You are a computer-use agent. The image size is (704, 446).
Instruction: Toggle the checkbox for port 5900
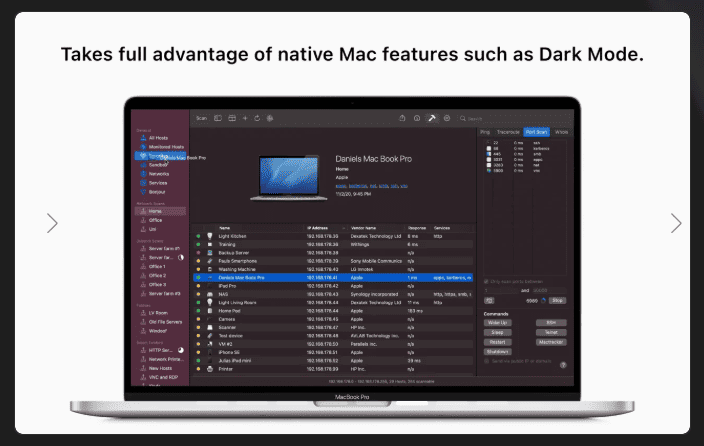(489, 171)
